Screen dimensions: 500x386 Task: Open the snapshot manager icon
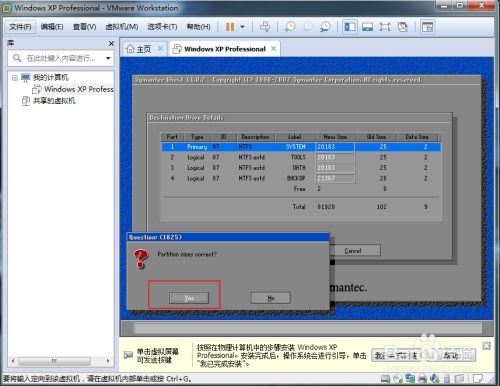(x=325, y=27)
